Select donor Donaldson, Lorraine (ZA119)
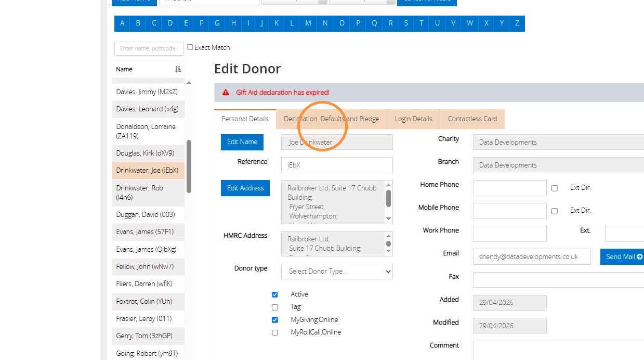The image size is (644, 360). point(148,131)
